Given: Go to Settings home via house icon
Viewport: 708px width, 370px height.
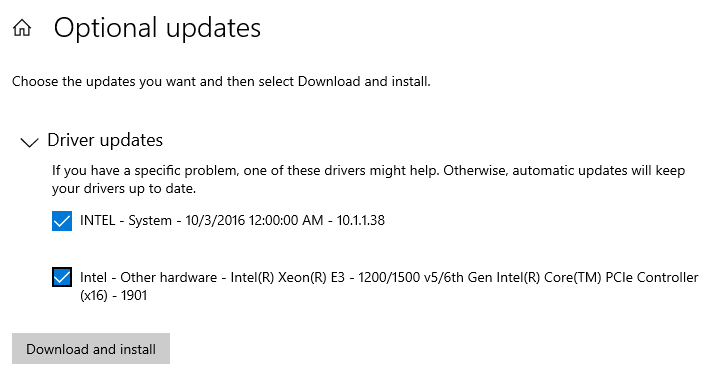Looking at the screenshot, I should [22, 28].
